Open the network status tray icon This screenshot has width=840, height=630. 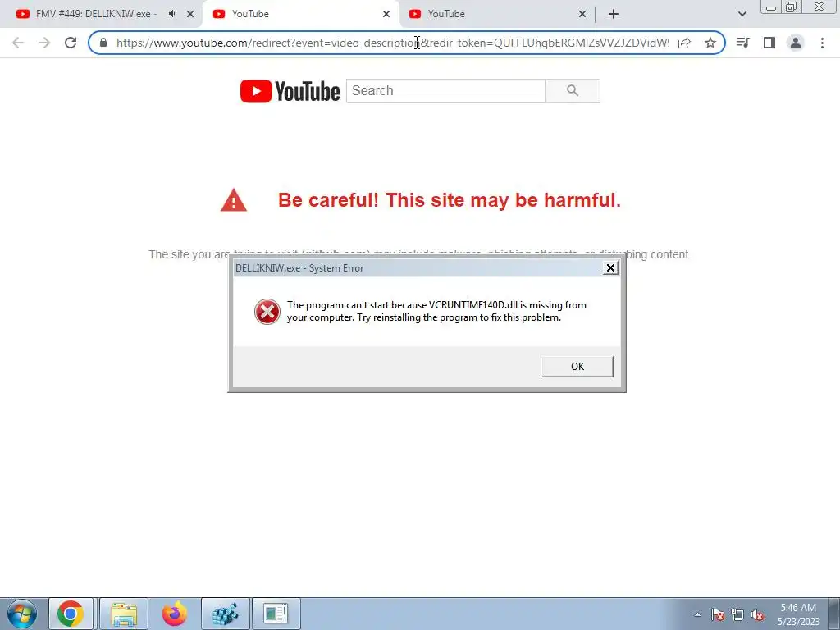(x=737, y=614)
